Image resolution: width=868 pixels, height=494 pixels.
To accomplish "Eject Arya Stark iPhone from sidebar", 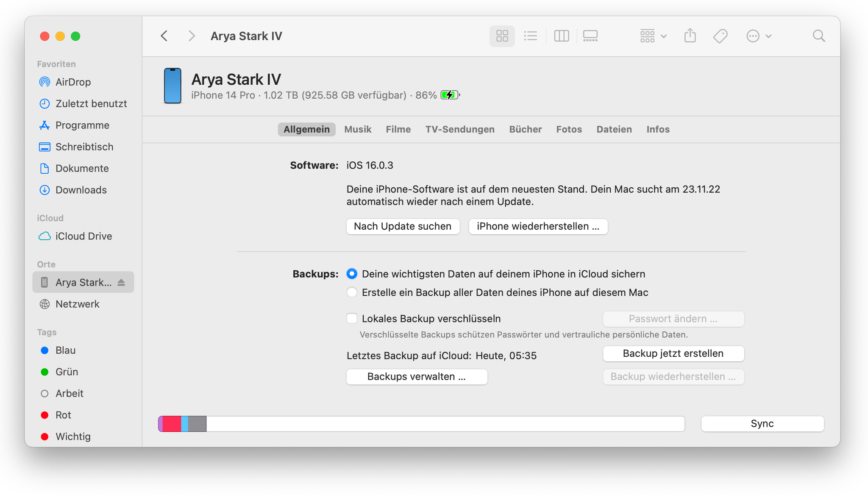I will (121, 283).
